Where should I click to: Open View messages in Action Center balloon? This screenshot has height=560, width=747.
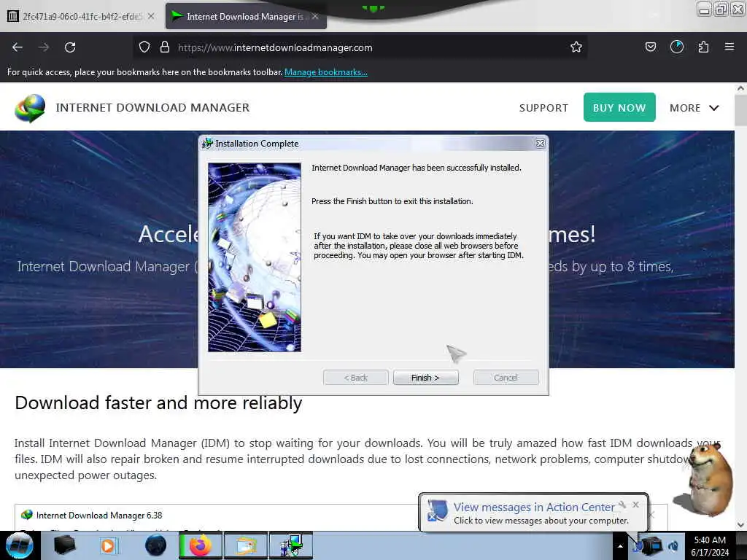533,507
